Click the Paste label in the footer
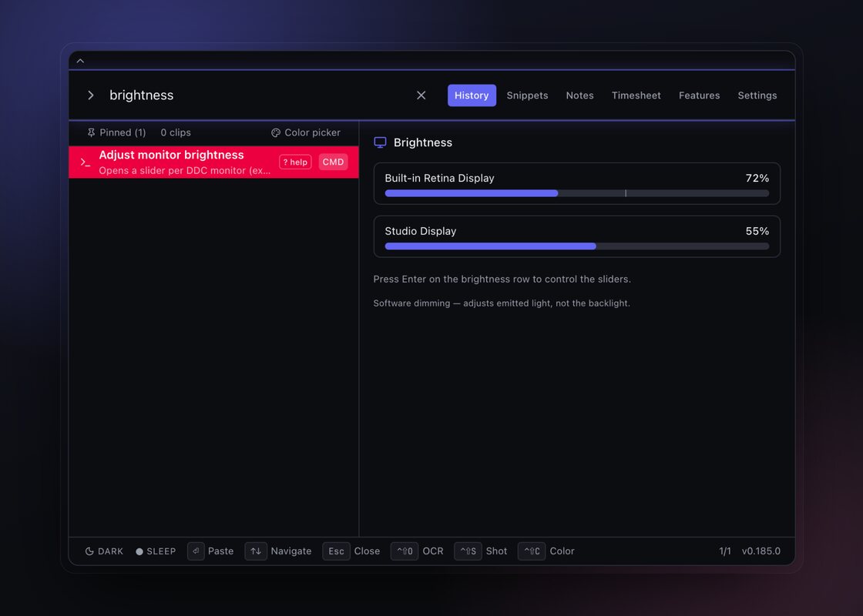 tap(220, 551)
